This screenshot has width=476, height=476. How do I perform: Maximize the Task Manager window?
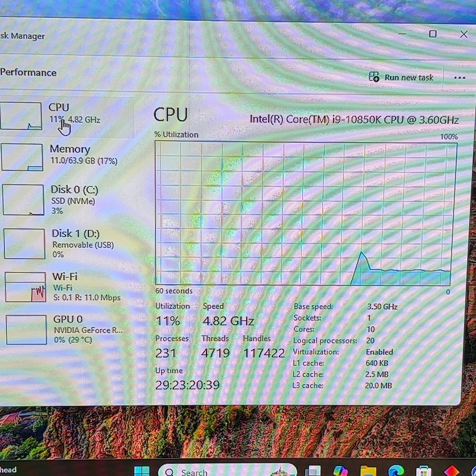433,34
